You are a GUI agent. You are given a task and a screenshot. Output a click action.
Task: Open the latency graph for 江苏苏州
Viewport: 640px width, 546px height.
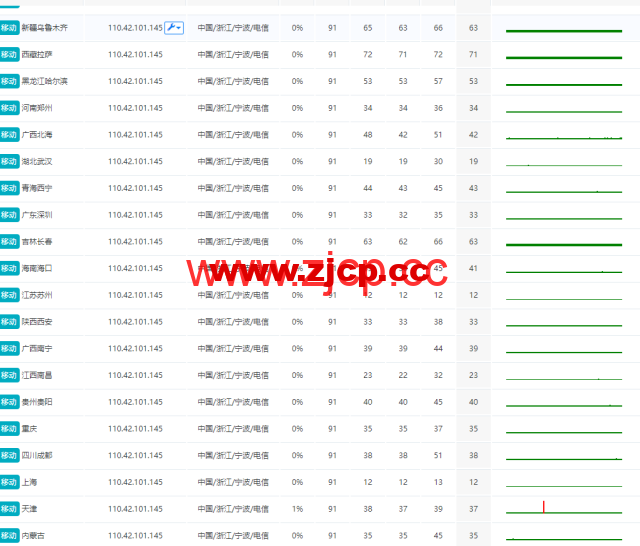564,299
